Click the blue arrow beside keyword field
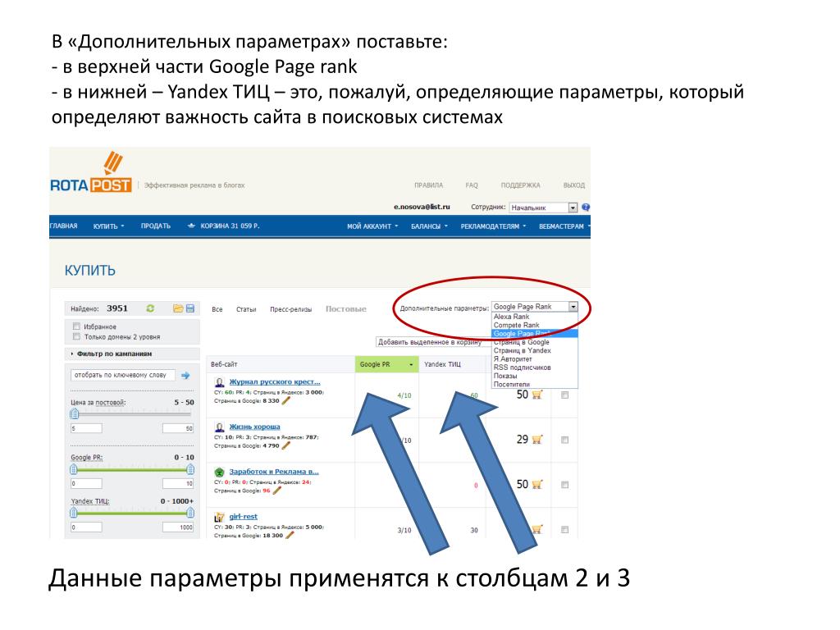The image size is (840, 630). [x=186, y=376]
